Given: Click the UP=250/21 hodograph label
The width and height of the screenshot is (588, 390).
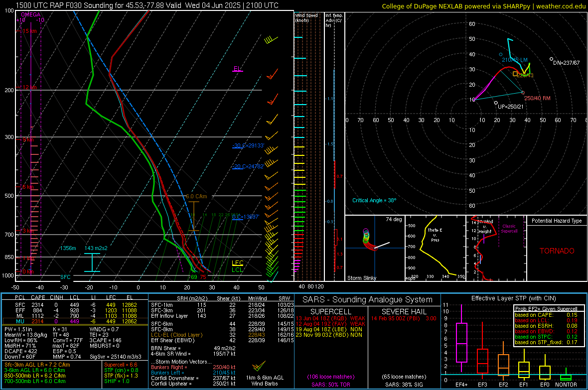Looking at the screenshot, I should [510, 107].
